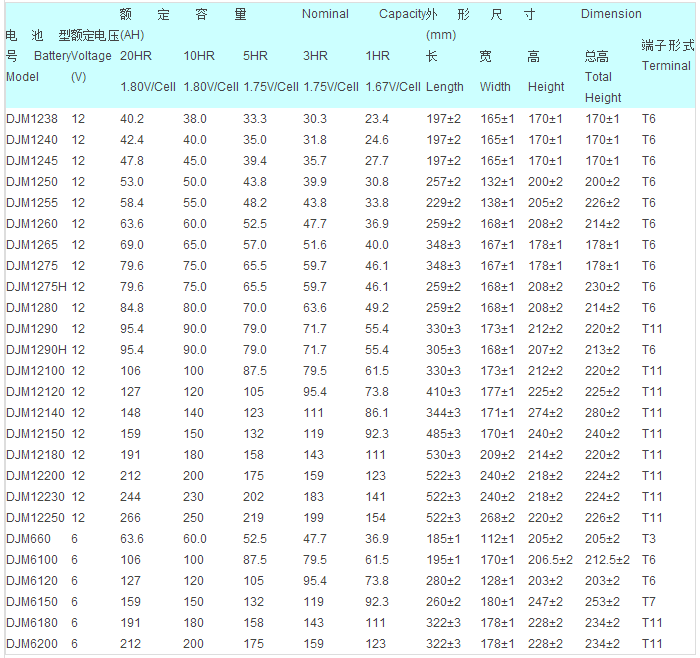This screenshot has width=700, height=658.
Task: Select the DJM1250 row label
Action: [x=32, y=182]
